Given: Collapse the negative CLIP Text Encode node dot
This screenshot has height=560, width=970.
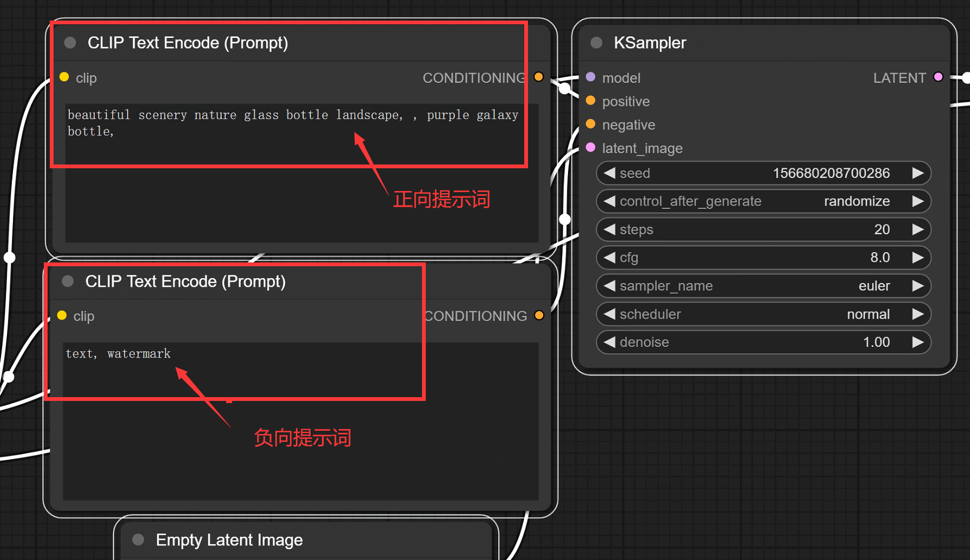Looking at the screenshot, I should (68, 281).
